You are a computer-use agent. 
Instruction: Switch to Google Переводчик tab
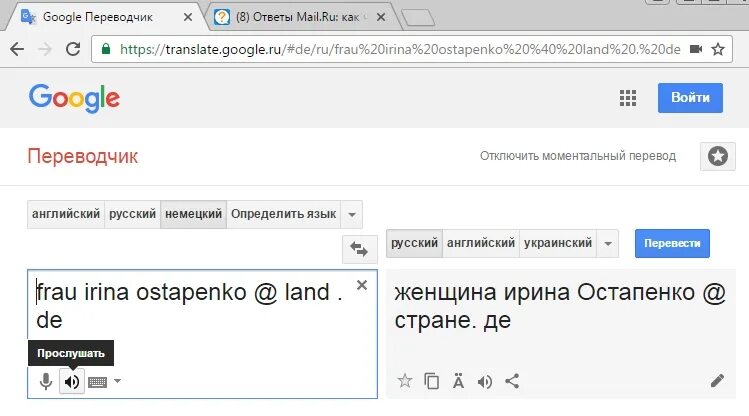point(107,17)
